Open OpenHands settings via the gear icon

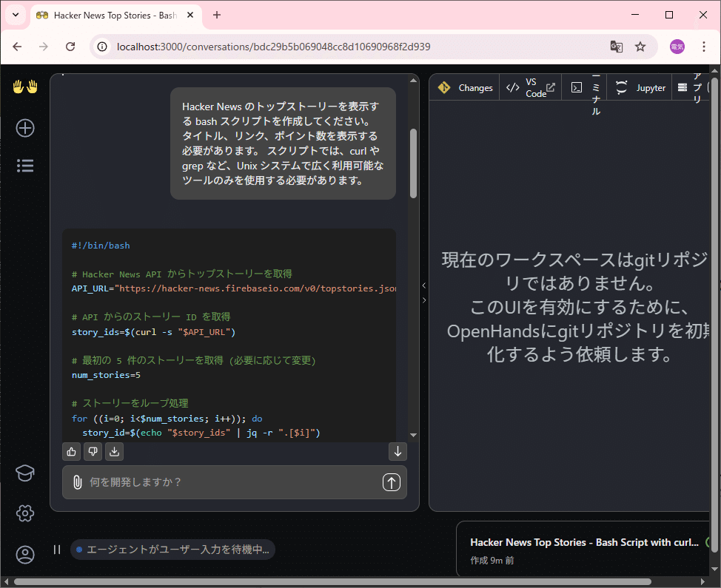(x=25, y=513)
